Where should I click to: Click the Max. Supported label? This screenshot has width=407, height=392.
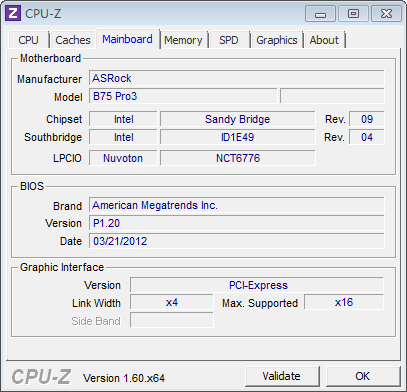(260, 303)
